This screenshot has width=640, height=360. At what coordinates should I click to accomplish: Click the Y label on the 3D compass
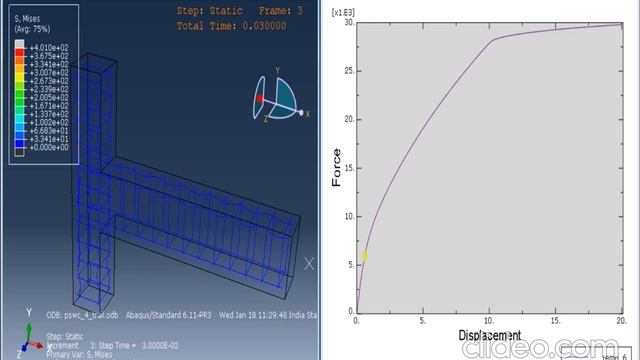[278, 70]
